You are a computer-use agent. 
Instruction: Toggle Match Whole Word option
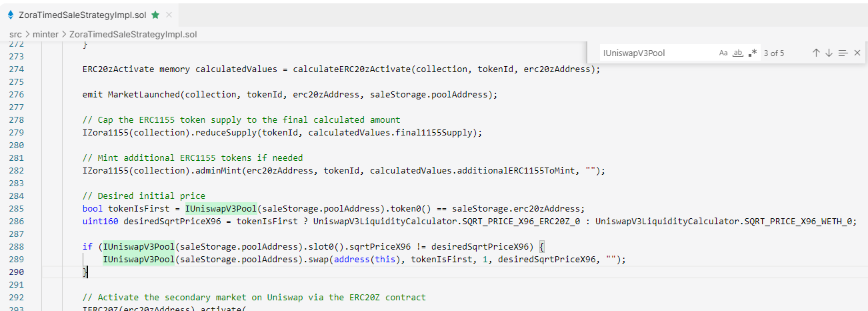(738, 53)
